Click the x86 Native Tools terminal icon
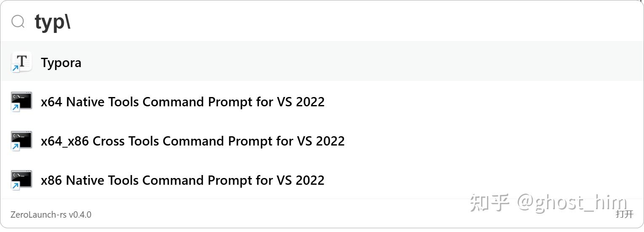Viewport: 644px width, 232px height. tap(21, 179)
